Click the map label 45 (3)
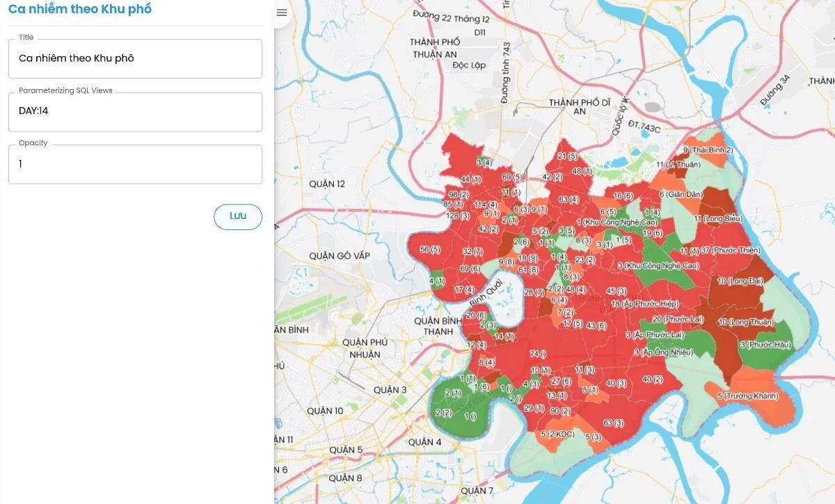The width and height of the screenshot is (835, 504). [617, 291]
